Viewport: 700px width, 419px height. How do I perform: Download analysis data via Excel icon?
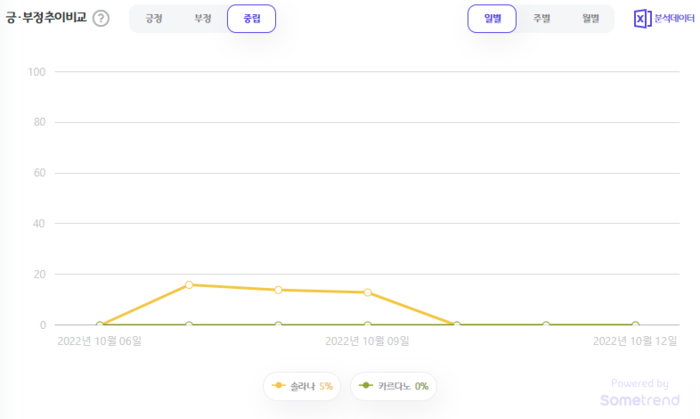click(642, 19)
